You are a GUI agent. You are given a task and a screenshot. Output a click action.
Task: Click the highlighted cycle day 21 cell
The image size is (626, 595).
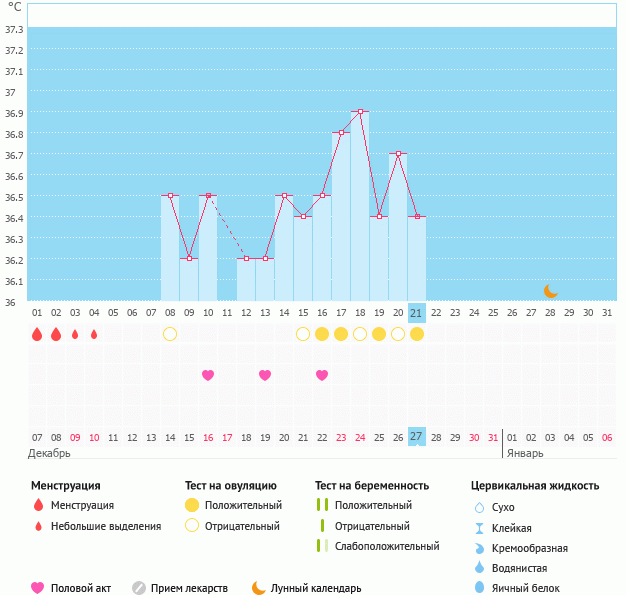417,312
